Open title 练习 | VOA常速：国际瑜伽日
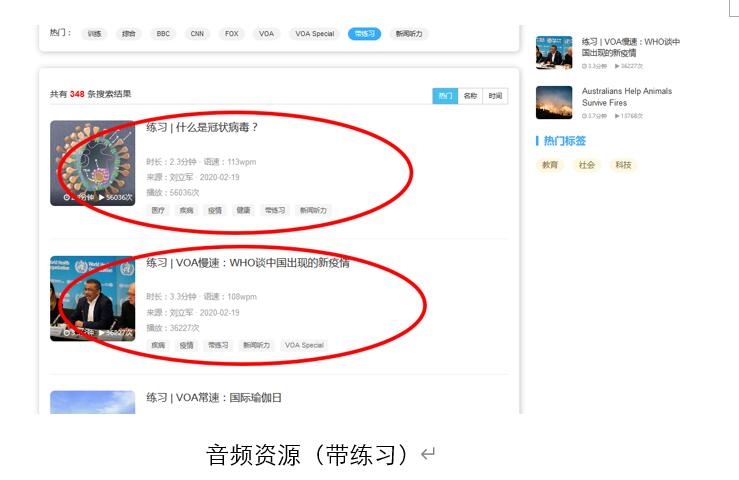 tap(214, 398)
